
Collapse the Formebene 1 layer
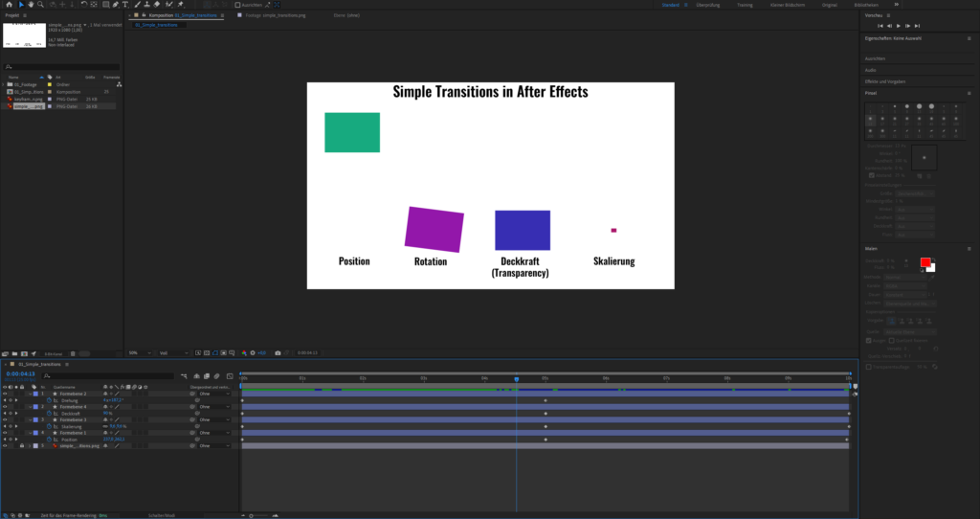[x=30, y=433]
